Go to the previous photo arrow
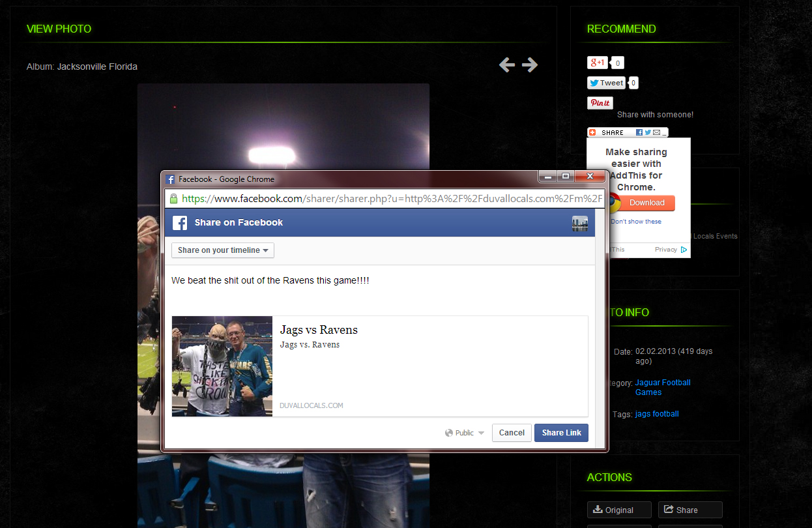 pyautogui.click(x=507, y=65)
